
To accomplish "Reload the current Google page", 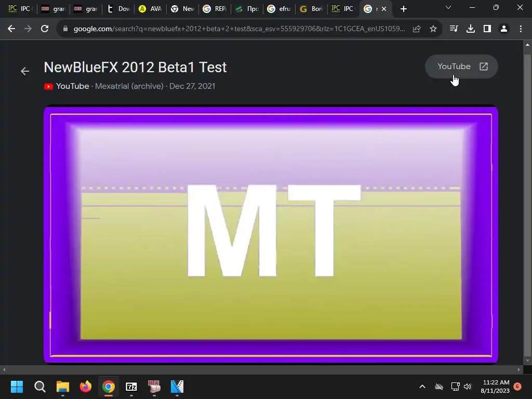I will point(45,29).
